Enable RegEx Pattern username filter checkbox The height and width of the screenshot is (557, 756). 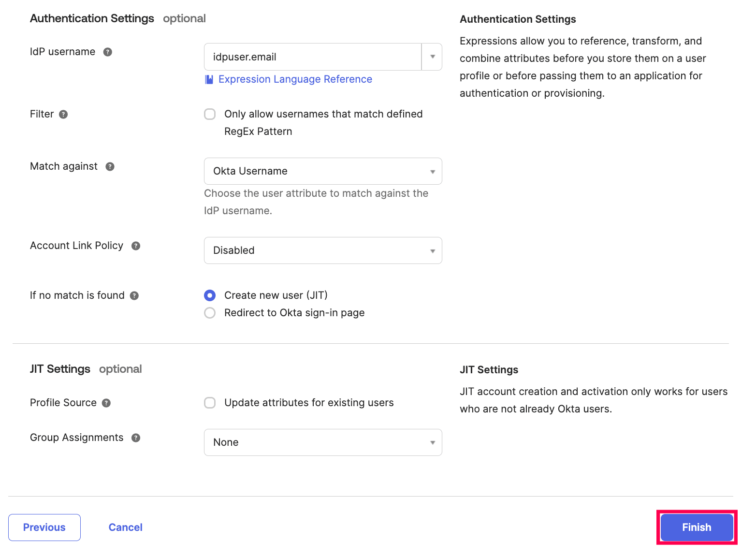coord(210,114)
